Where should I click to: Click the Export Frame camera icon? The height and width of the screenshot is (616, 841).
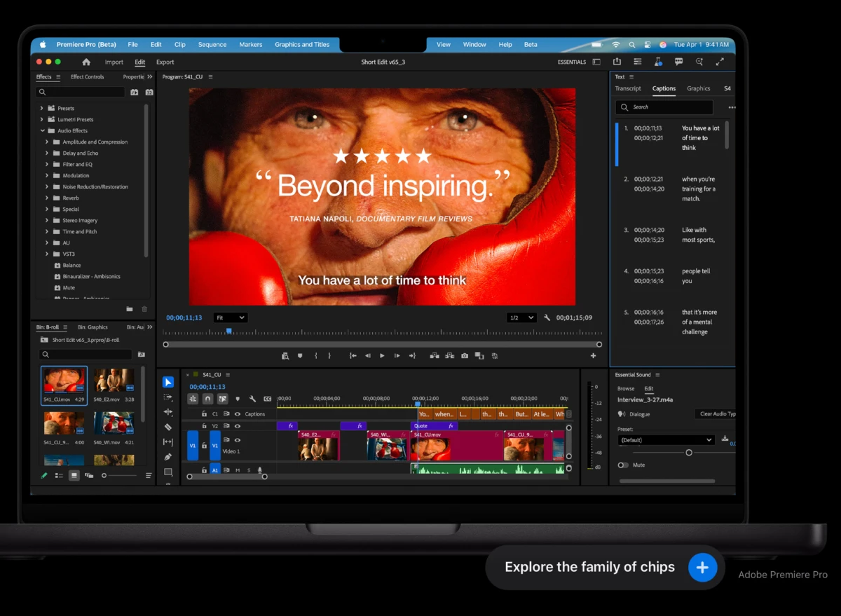click(x=465, y=356)
